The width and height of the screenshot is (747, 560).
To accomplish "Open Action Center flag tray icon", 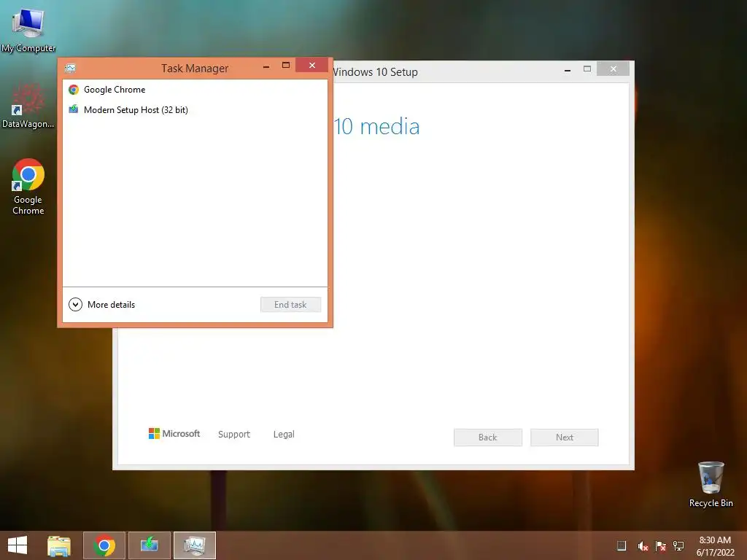I will click(660, 545).
